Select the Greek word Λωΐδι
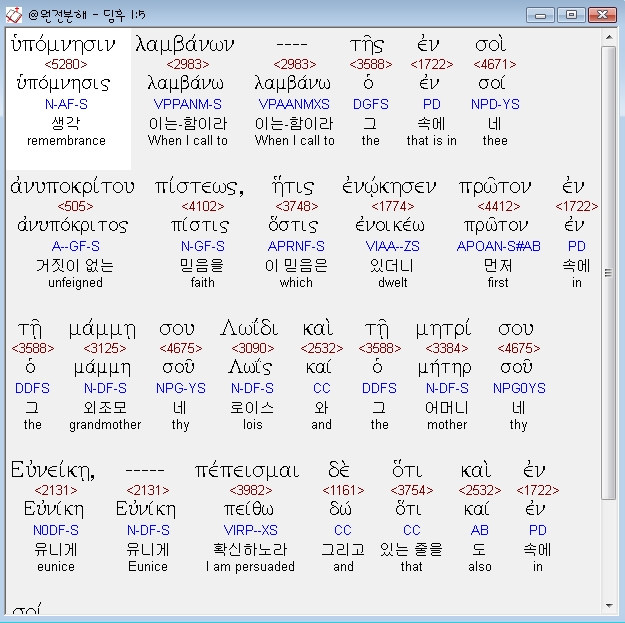This screenshot has height=623, width=625. 250,329
